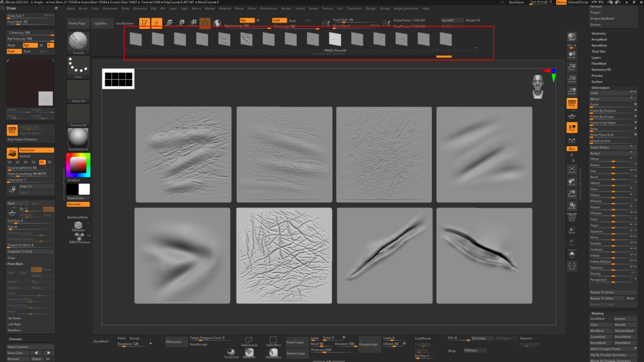Select the highlighted PM3D_Plane3D mesh thumbnail
The height and width of the screenshot is (362, 644).
tap(334, 39)
